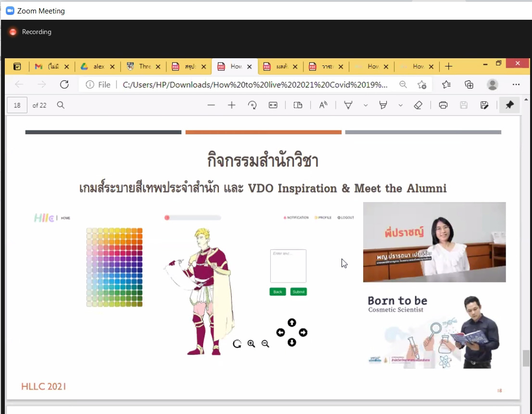Open the Erase tool
The height and width of the screenshot is (414, 532).
click(418, 105)
